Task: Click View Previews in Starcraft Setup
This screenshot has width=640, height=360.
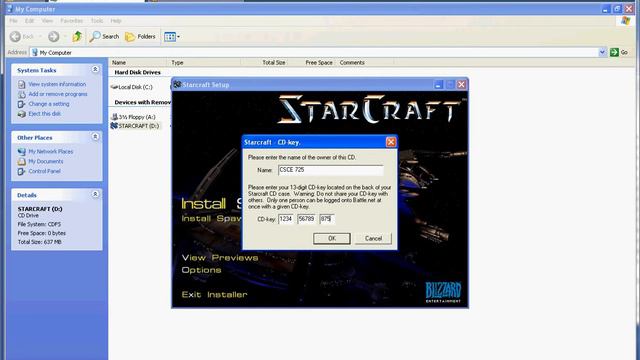Action: click(x=220, y=258)
